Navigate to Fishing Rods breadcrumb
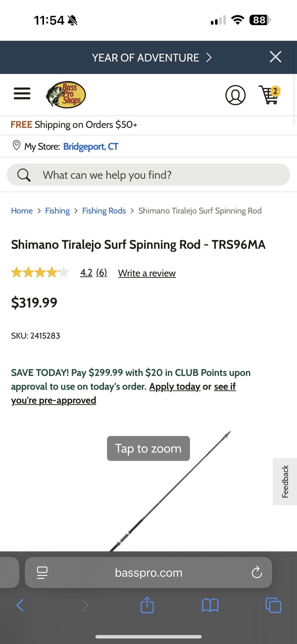297x644 pixels. (x=104, y=211)
